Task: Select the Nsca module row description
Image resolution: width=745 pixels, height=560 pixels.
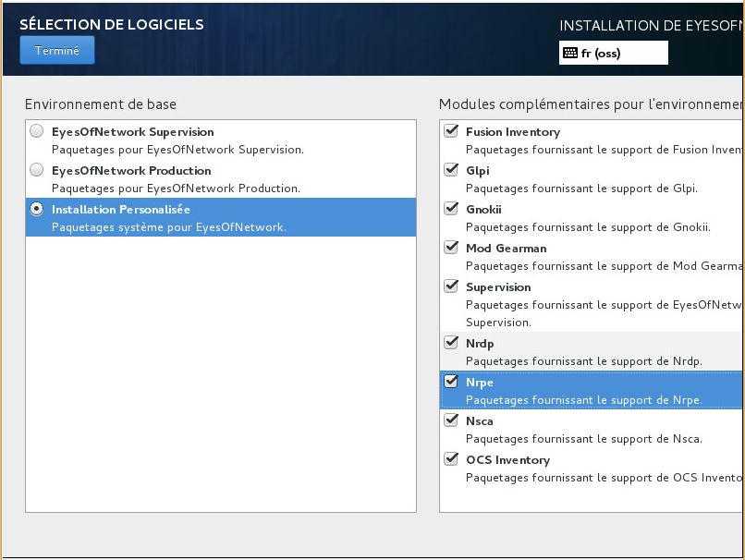Action: (x=584, y=439)
